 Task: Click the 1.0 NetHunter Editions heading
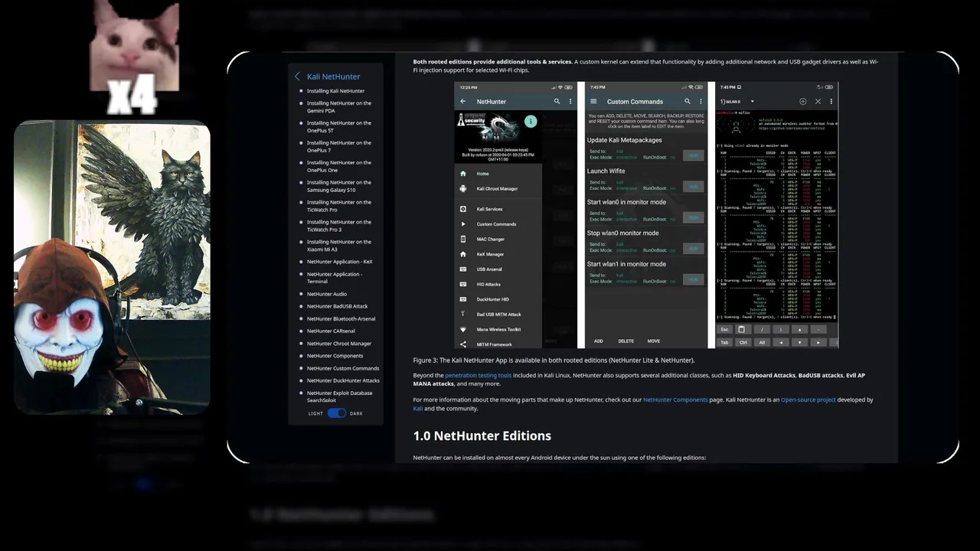[482, 435]
